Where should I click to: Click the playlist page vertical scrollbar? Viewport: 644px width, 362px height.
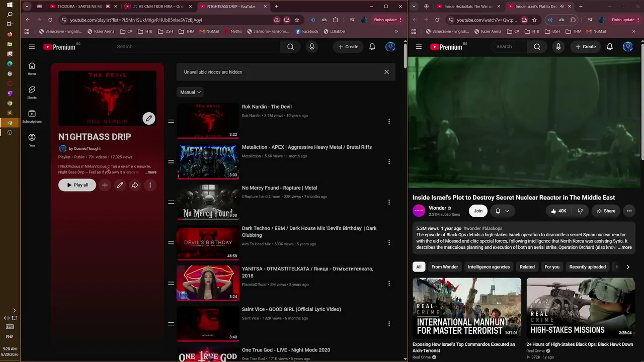405,55
